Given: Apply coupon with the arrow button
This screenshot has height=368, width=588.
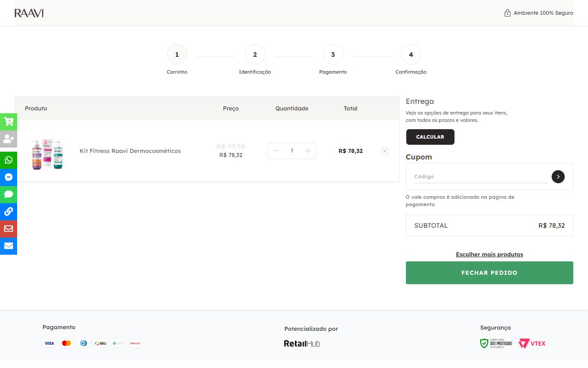Looking at the screenshot, I should coord(558,177).
